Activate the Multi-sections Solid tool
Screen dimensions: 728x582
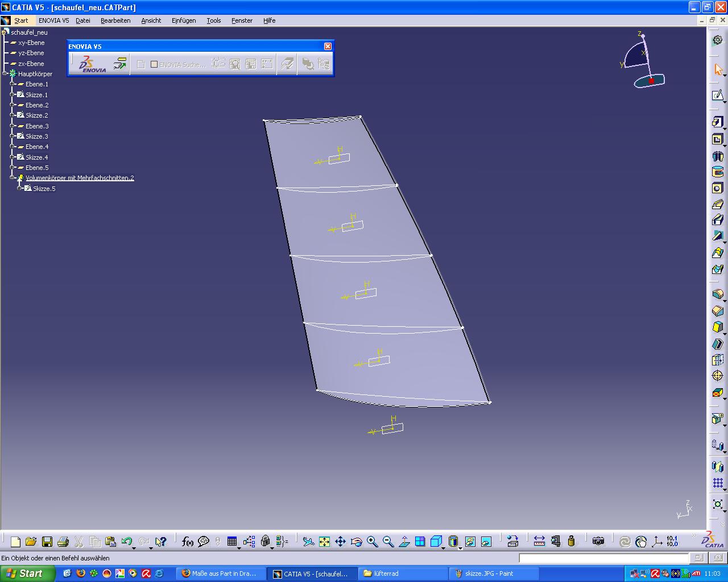coord(717,252)
